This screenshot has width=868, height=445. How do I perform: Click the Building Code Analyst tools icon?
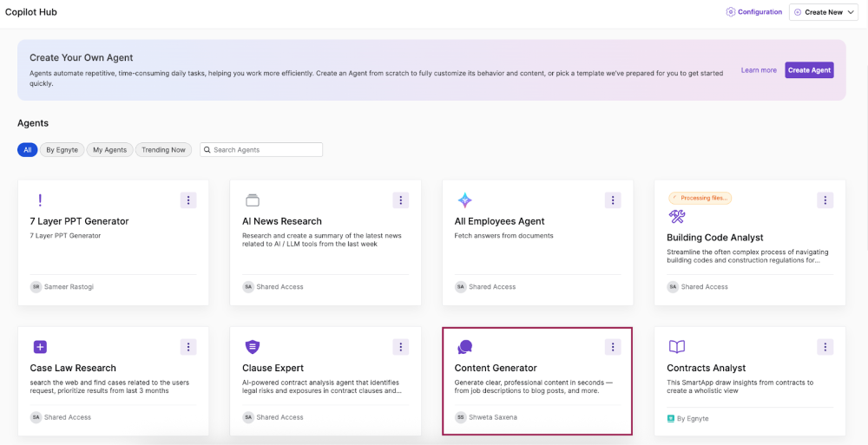677,216
